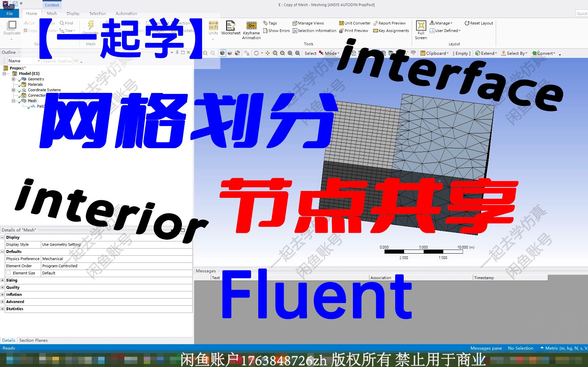Open the Convert dropdown

coord(544,53)
